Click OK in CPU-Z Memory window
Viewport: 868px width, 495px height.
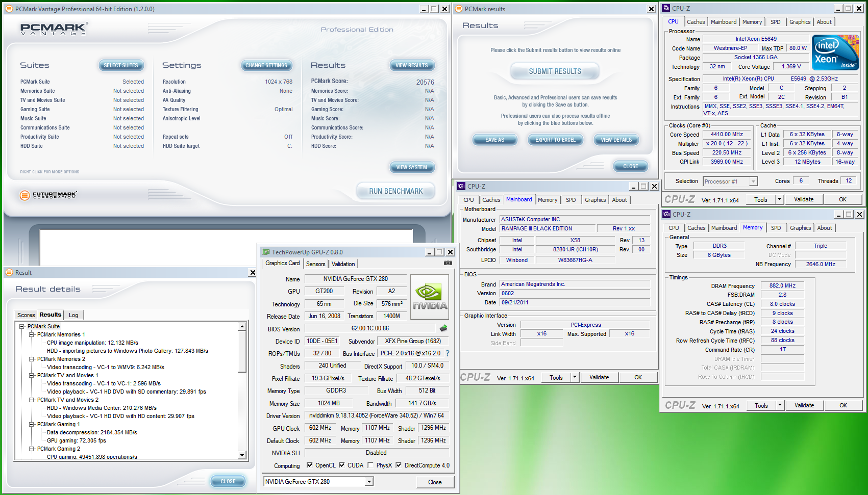(x=843, y=405)
